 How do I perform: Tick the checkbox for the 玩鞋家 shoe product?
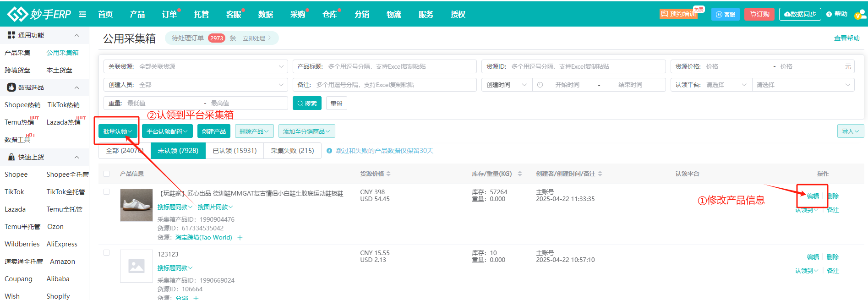107,192
